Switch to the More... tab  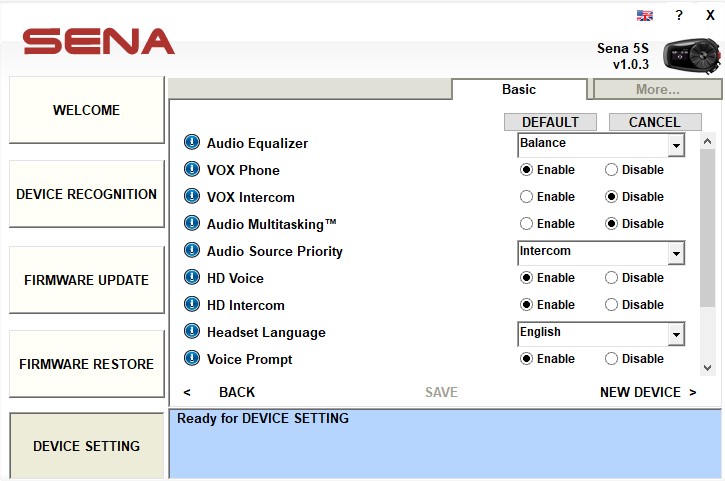tap(657, 89)
